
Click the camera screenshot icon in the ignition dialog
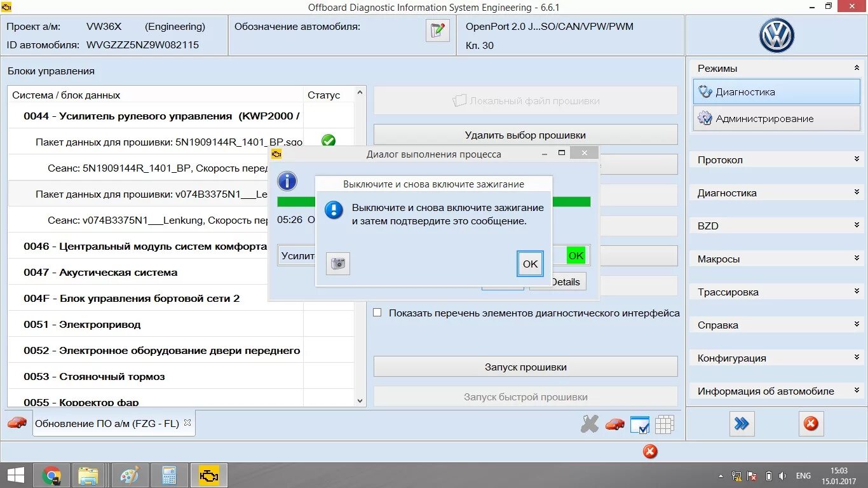[338, 264]
